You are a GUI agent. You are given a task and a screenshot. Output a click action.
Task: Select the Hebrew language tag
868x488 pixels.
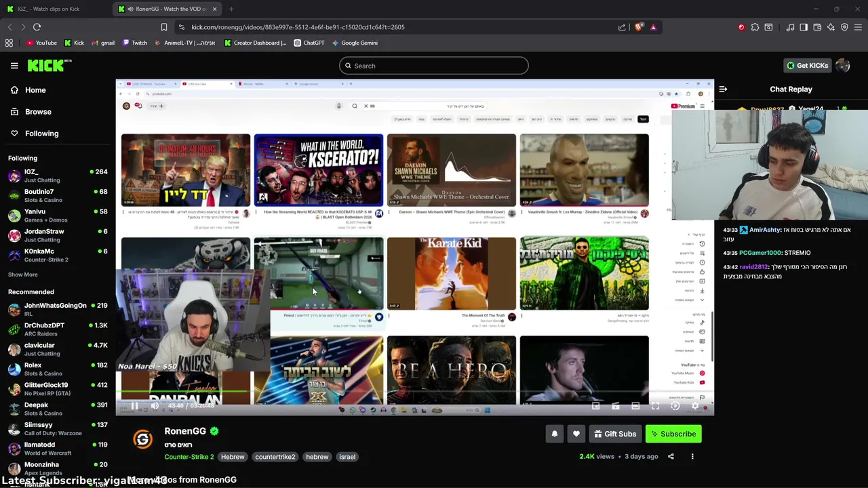coord(233,457)
